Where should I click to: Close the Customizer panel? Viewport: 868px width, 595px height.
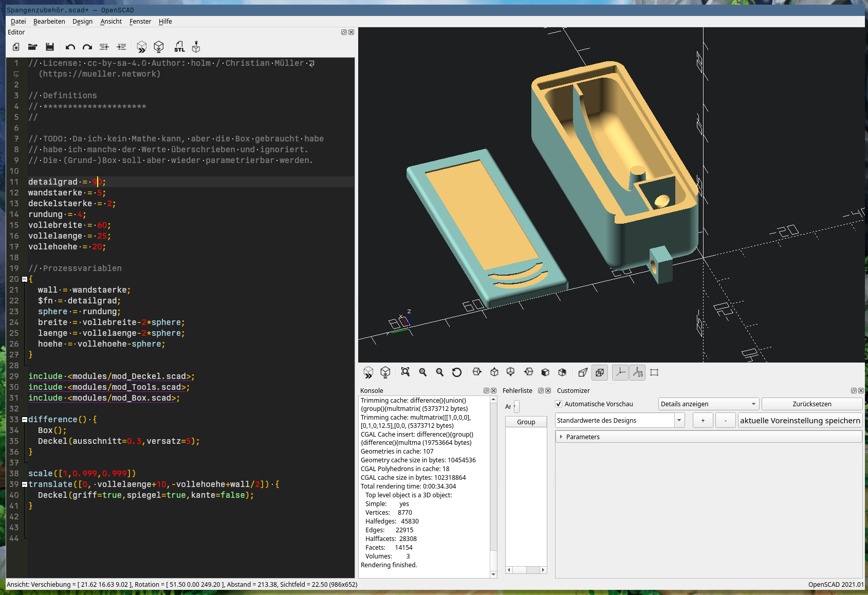click(x=861, y=391)
